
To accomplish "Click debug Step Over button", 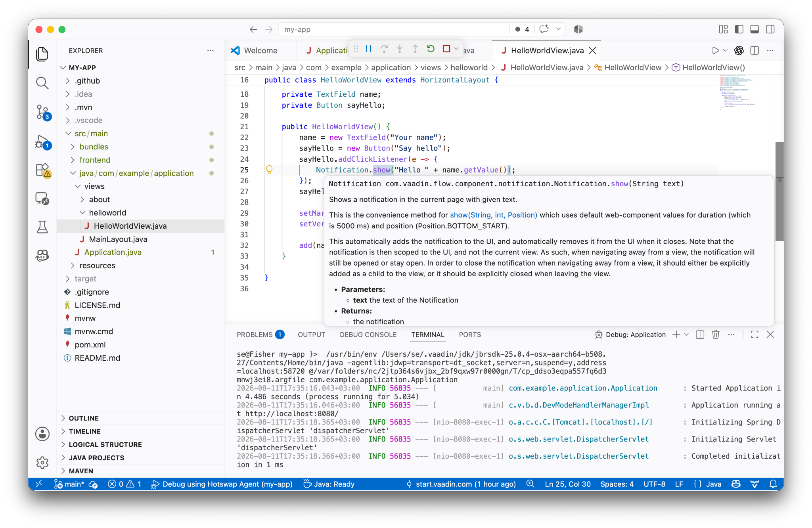I will 384,49.
